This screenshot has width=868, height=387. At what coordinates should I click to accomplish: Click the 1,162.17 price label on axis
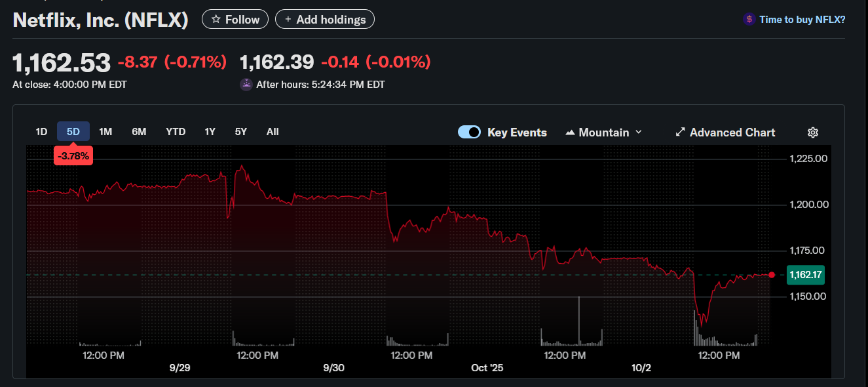(806, 275)
